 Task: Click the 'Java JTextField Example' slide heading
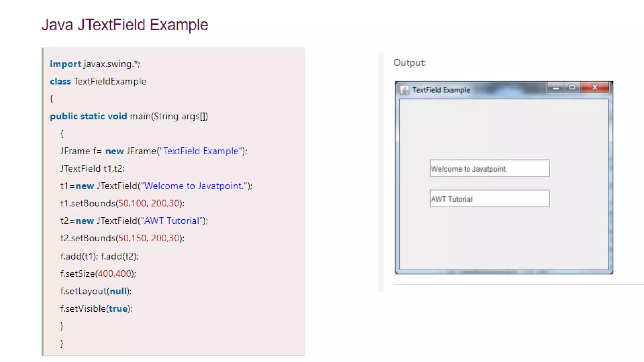[x=125, y=25]
